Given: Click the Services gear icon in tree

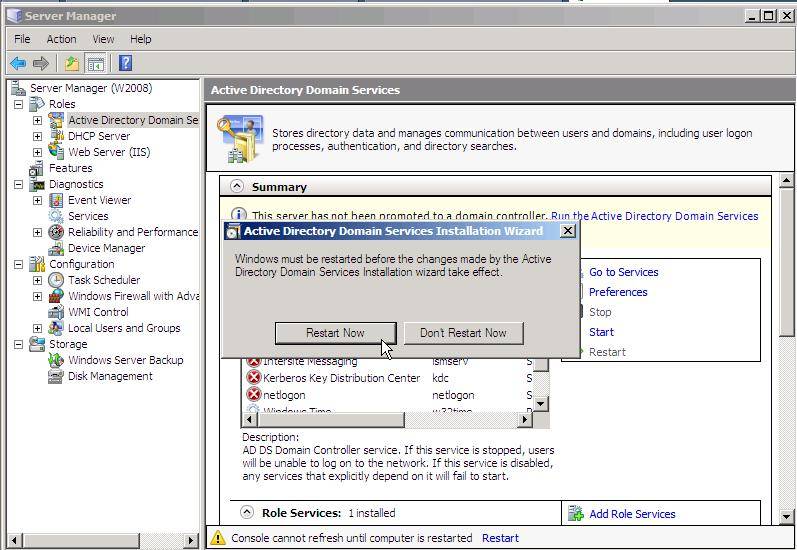Looking at the screenshot, I should (x=56, y=216).
